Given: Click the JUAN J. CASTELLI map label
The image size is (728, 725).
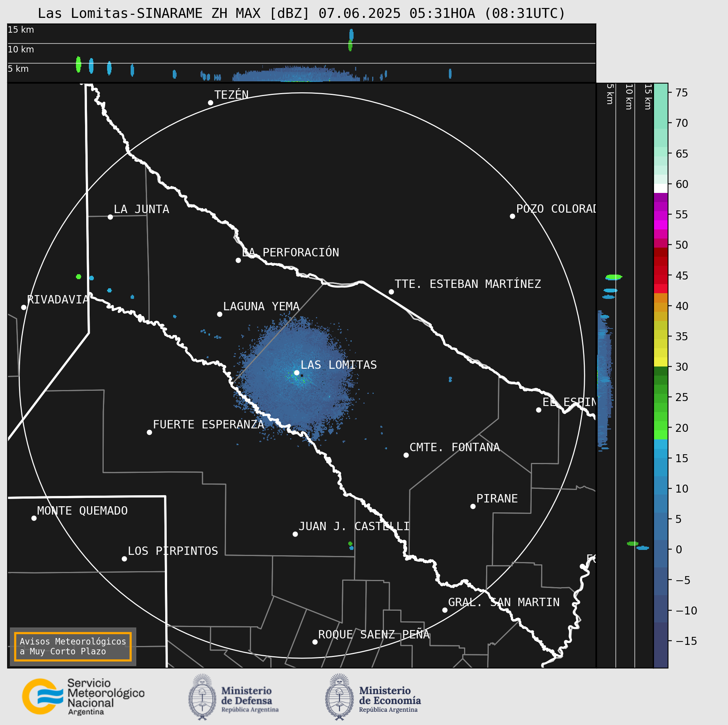Looking at the screenshot, I should click(354, 526).
